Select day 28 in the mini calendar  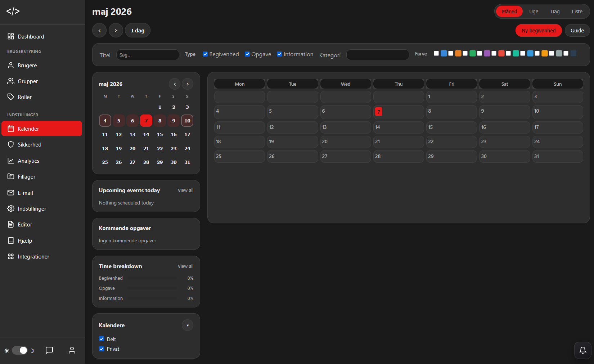146,162
